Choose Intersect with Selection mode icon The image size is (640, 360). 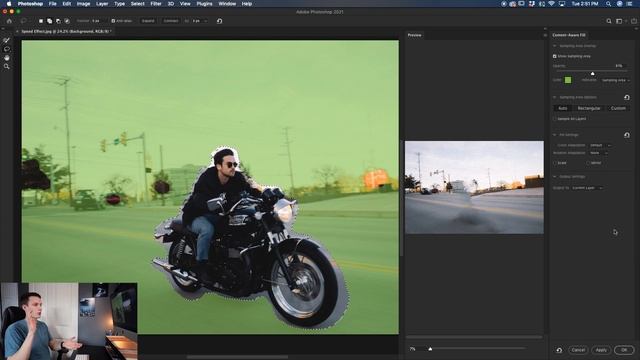coord(67,21)
